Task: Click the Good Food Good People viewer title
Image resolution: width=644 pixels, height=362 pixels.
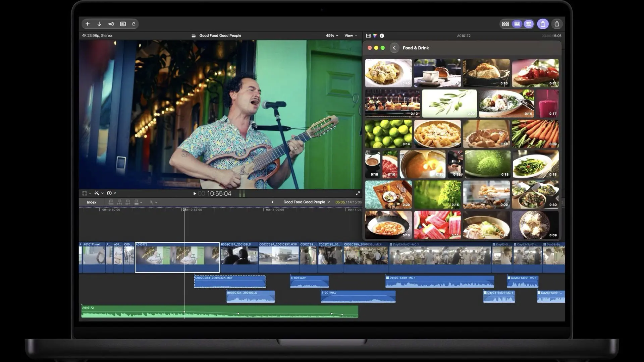Action: tap(220, 36)
